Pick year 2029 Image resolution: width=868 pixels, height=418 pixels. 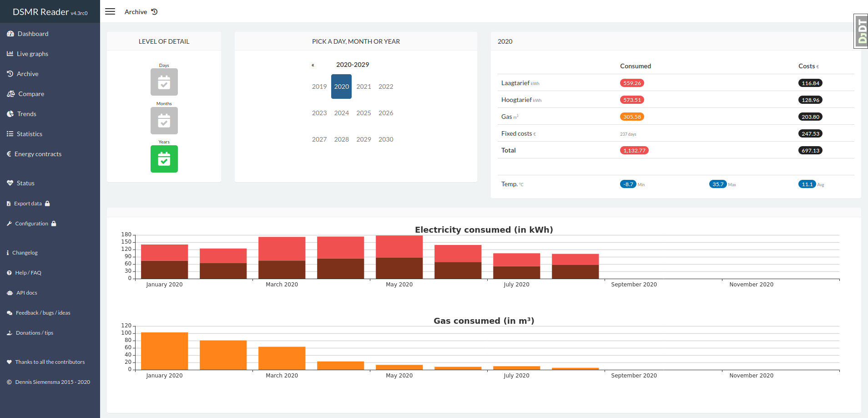(363, 139)
